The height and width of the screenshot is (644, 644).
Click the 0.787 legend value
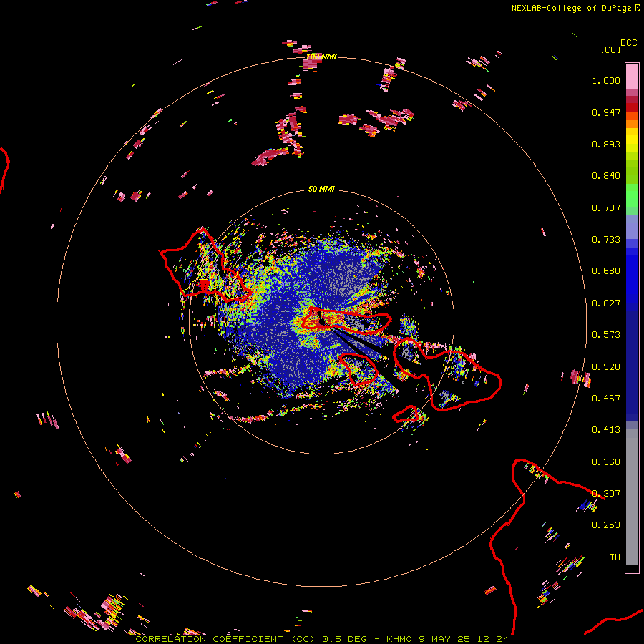tap(606, 208)
